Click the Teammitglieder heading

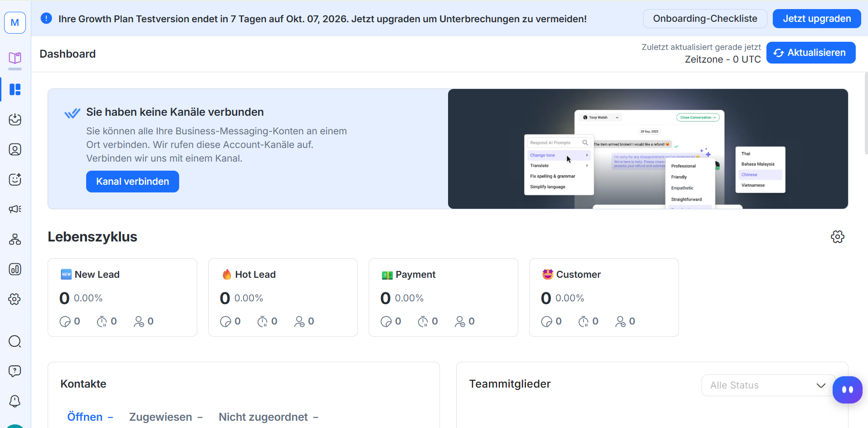510,384
